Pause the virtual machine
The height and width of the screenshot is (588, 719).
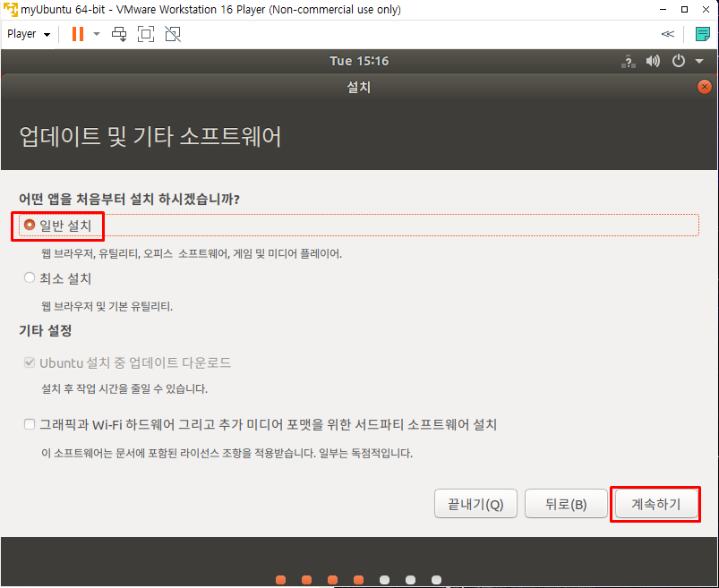[78, 34]
